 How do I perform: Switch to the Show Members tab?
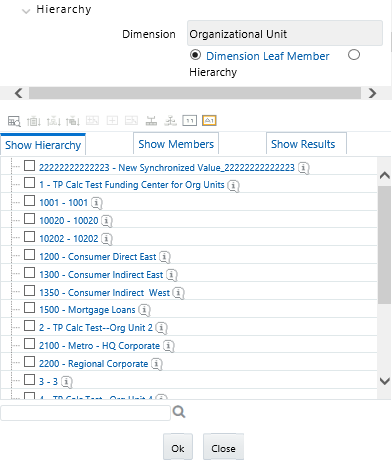[176, 144]
